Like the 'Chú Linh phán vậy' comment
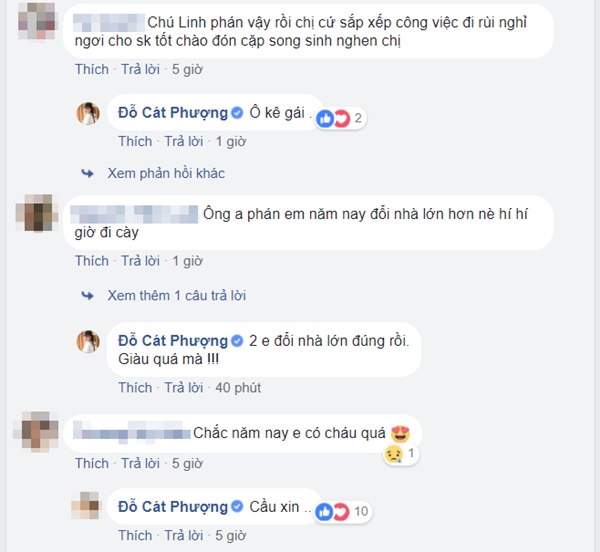Image resolution: width=600 pixels, height=552 pixels. (92, 69)
